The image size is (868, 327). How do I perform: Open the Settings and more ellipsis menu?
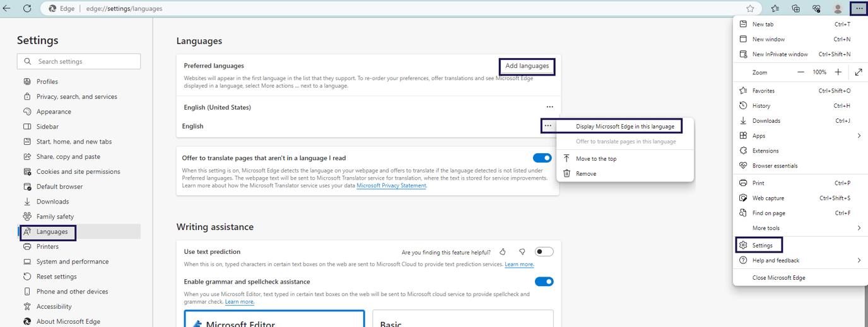(x=859, y=9)
